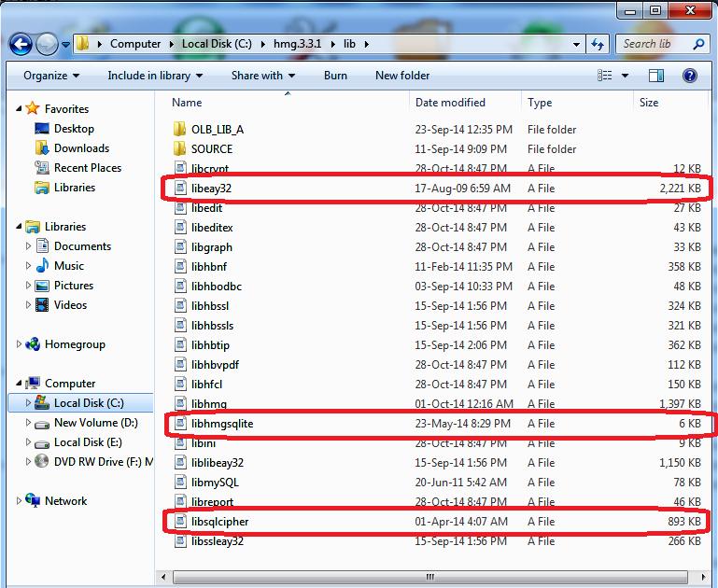Expand the Share with dropdown
718x588 pixels.
(x=262, y=76)
